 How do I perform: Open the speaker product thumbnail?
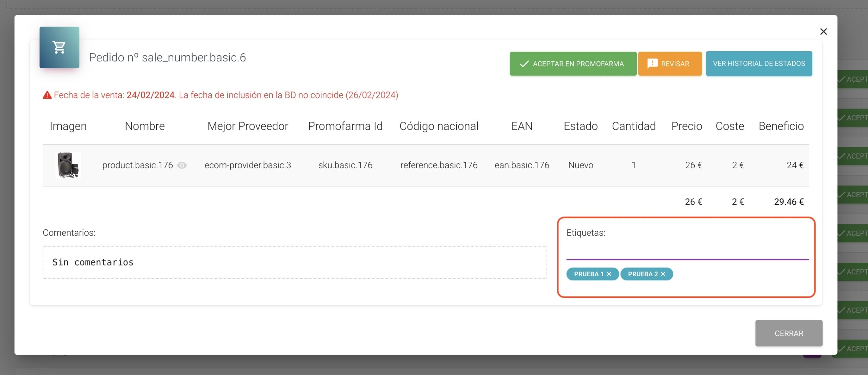click(68, 165)
